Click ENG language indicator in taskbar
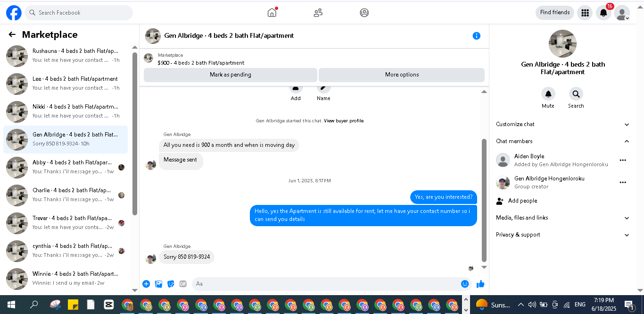 pyautogui.click(x=580, y=305)
